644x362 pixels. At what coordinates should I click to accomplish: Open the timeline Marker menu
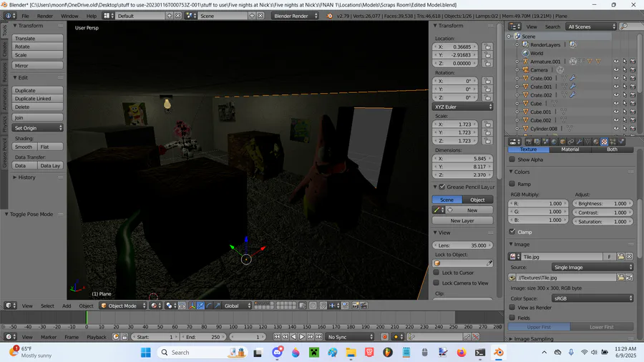[x=49, y=337]
